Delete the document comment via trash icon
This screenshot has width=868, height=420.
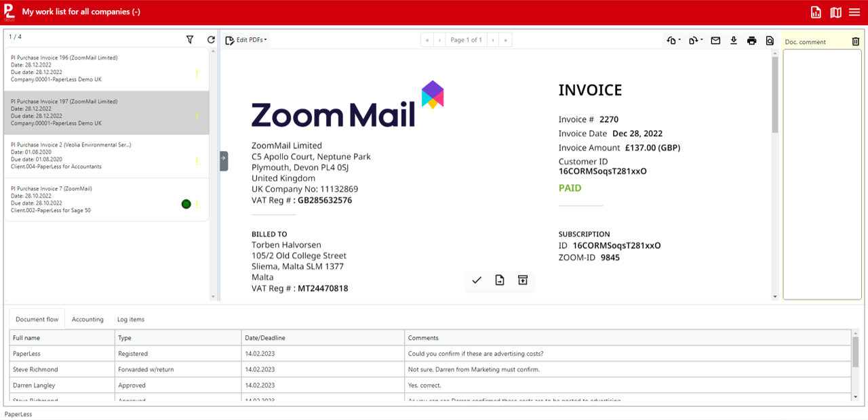pyautogui.click(x=856, y=41)
